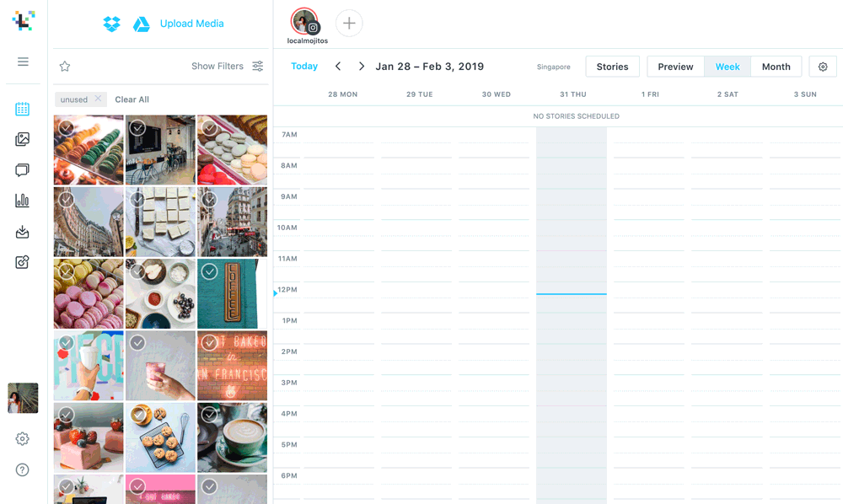
Task: Check the Paris street corner image
Action: click(210, 200)
